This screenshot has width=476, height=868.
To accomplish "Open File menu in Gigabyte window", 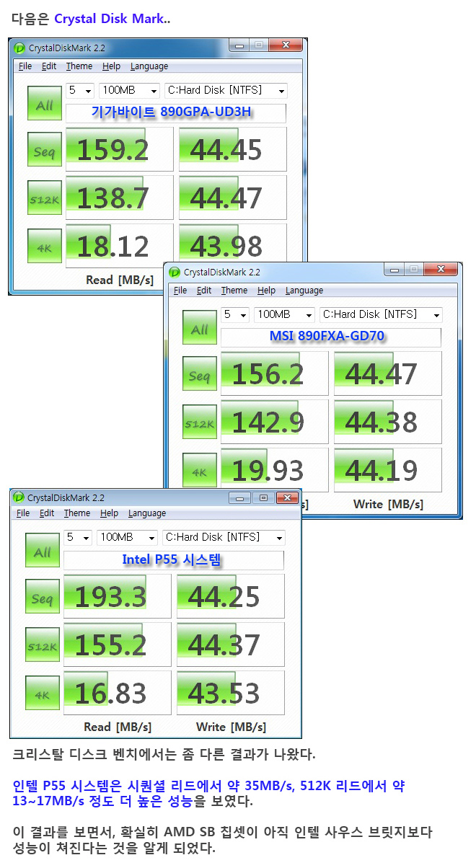I will (25, 66).
